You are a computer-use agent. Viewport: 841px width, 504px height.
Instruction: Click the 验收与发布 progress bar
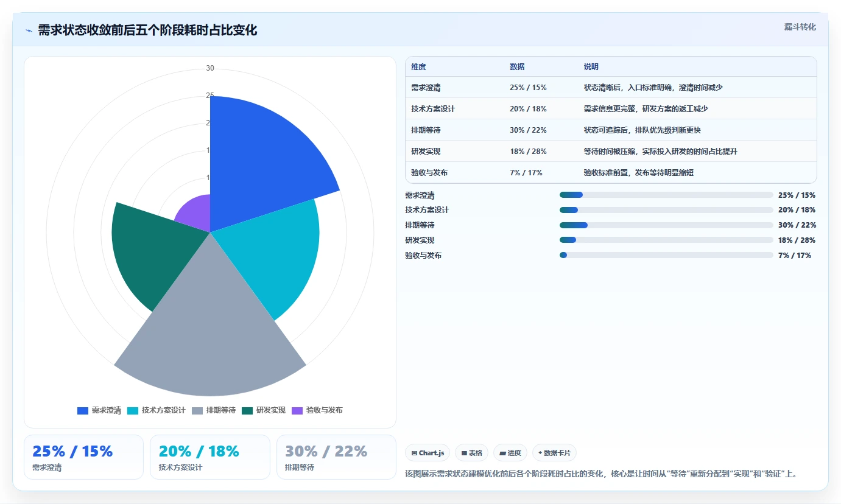[666, 256]
